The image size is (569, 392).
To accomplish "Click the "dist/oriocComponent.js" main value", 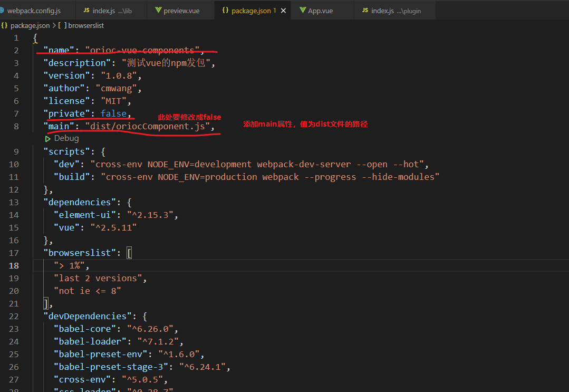I will [x=147, y=126].
